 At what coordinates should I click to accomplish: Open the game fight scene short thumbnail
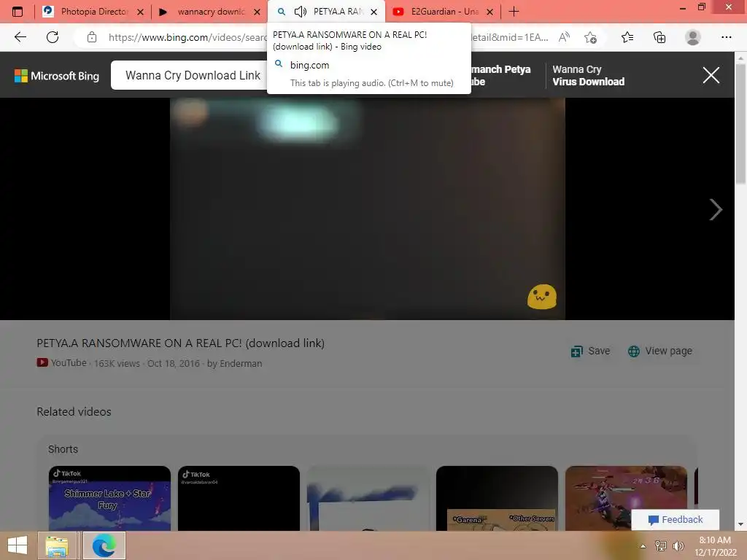(626, 498)
